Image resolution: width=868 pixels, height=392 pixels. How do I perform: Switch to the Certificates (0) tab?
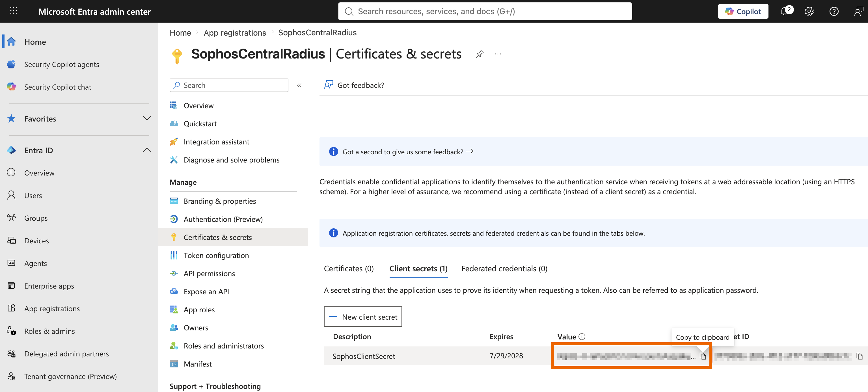pyautogui.click(x=348, y=268)
